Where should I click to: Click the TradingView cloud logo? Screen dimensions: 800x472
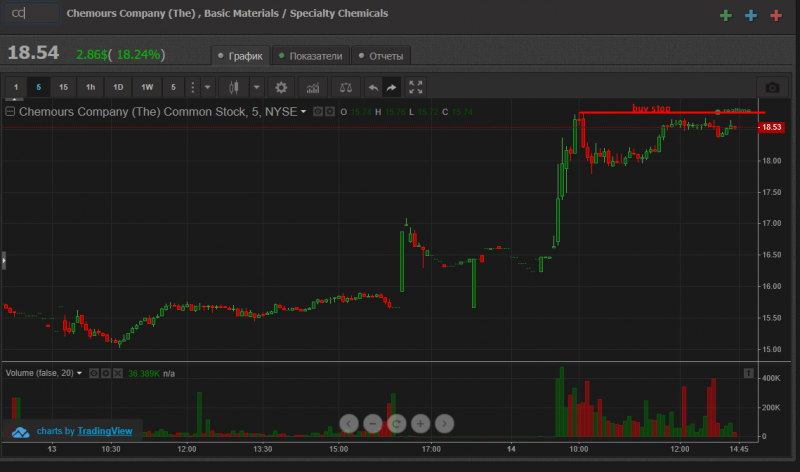pos(21,432)
